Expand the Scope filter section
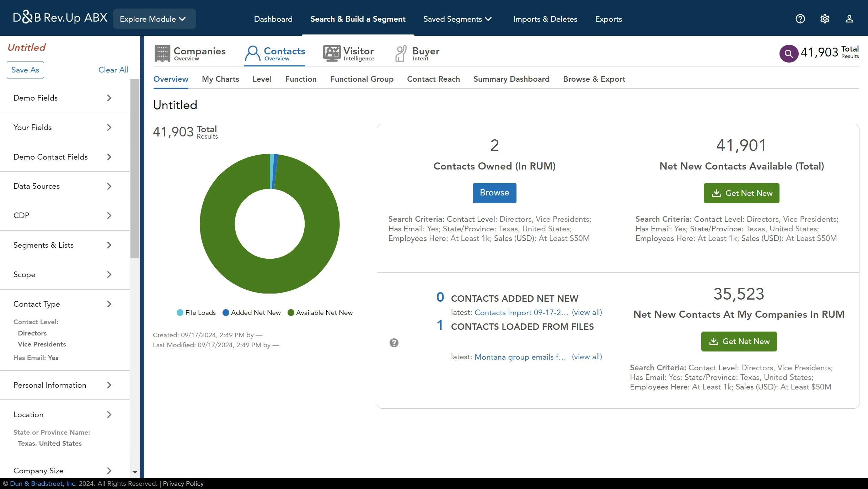The height and width of the screenshot is (489, 868). [x=65, y=275]
